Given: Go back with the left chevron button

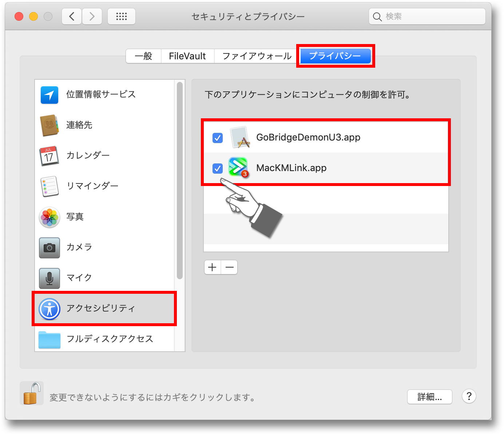Looking at the screenshot, I should coord(72,16).
